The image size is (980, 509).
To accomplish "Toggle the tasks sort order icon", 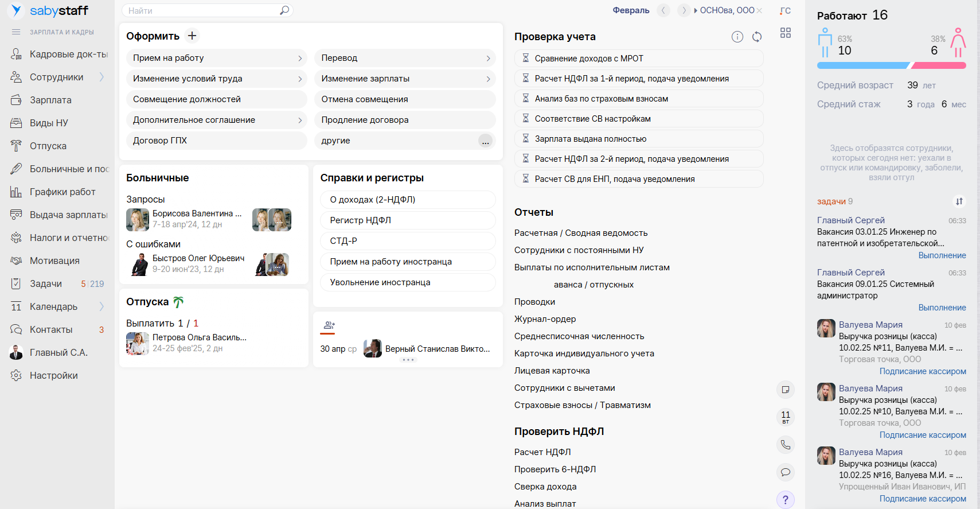I will pos(959,201).
